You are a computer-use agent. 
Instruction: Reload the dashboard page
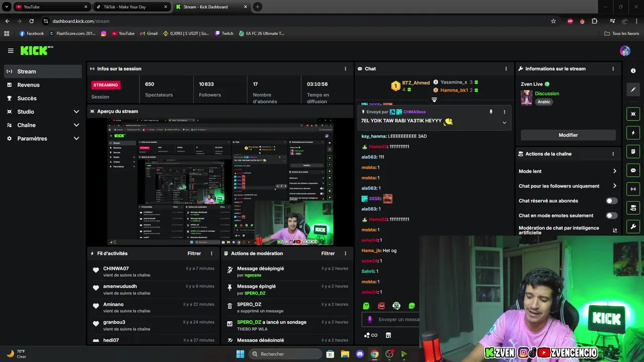tap(31, 21)
